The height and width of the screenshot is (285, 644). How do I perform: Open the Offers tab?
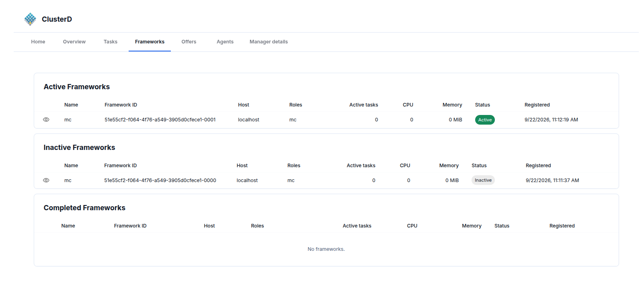189,42
